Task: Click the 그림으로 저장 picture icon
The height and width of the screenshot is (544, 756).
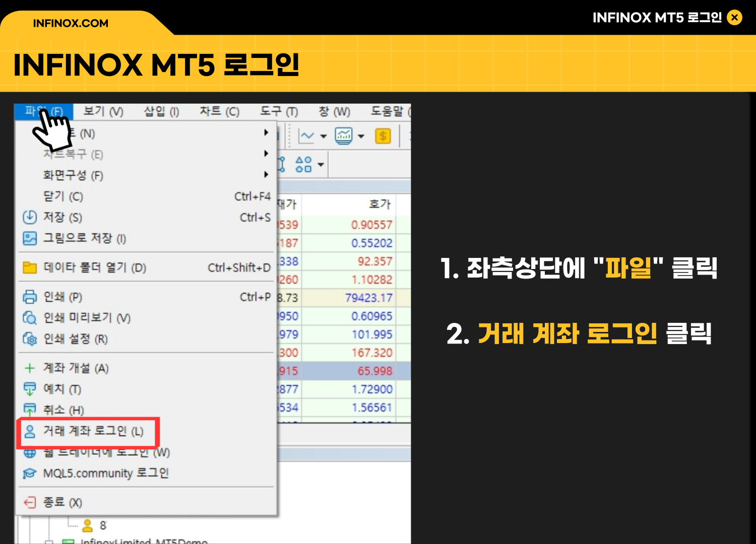Action: pos(30,238)
